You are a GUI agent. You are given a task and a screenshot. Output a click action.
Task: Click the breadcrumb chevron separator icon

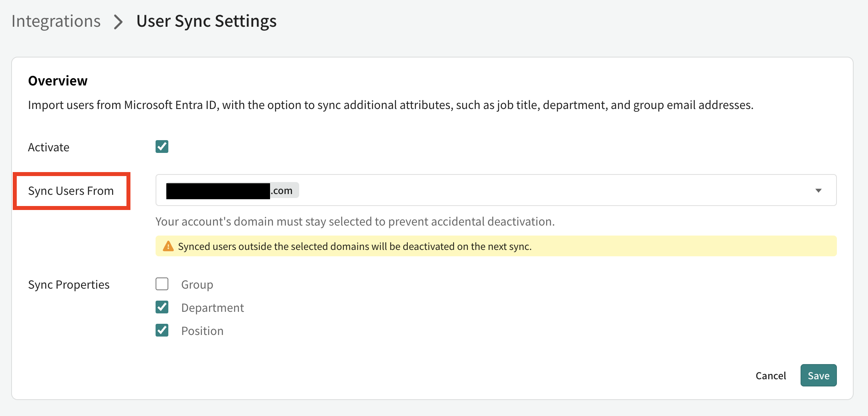point(118,22)
